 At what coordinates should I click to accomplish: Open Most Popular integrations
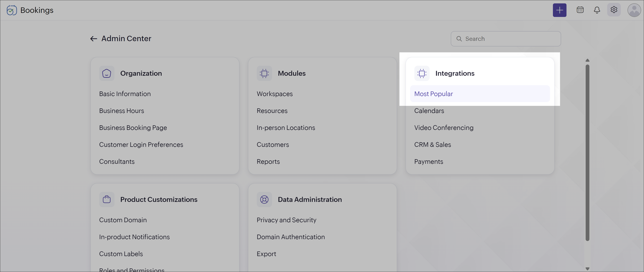point(433,94)
